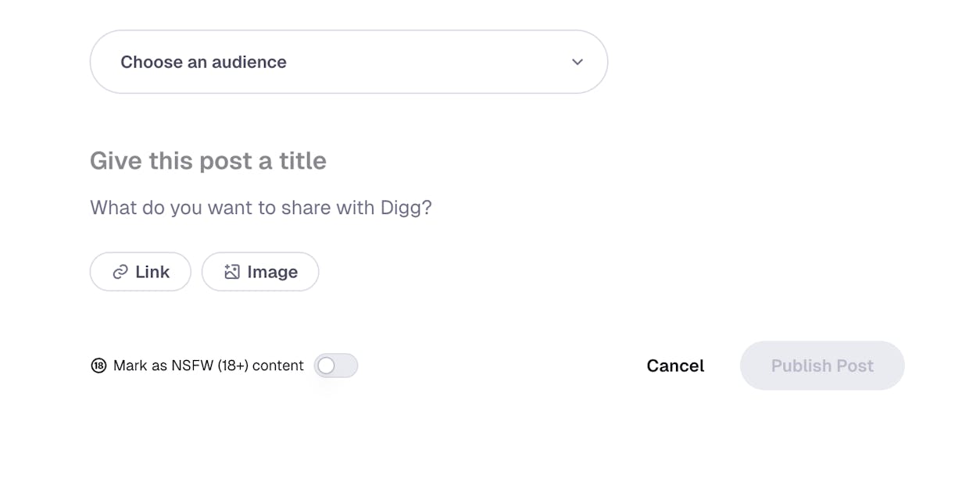The image size is (980, 489).
Task: Attach a link with the Link button
Action: point(141,272)
